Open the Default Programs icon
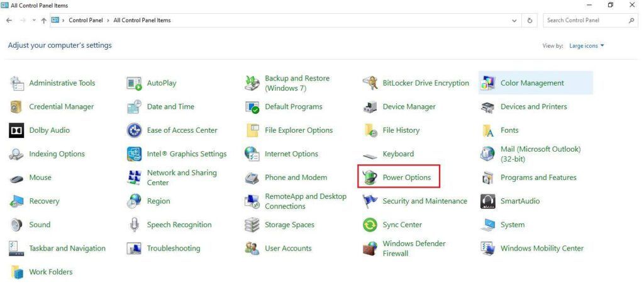Screen dimensions: 644x299 pos(252,107)
